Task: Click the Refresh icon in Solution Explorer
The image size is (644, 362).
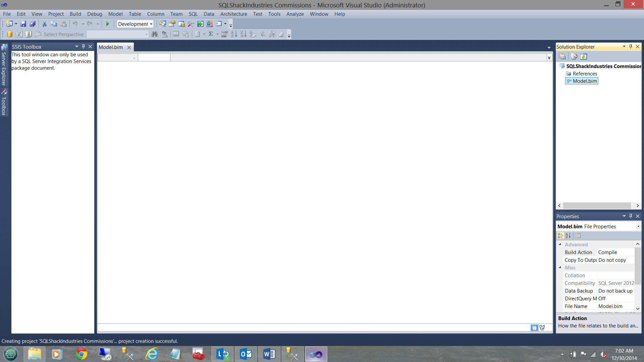Action: click(584, 57)
